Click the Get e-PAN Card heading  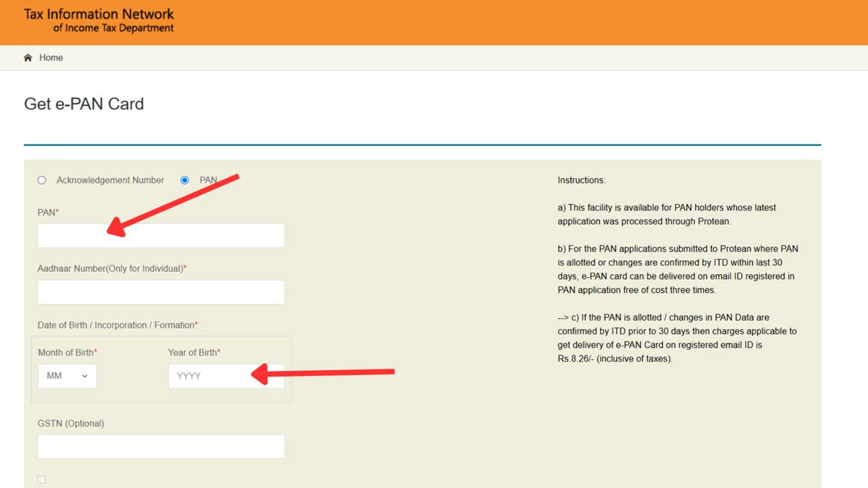(84, 103)
